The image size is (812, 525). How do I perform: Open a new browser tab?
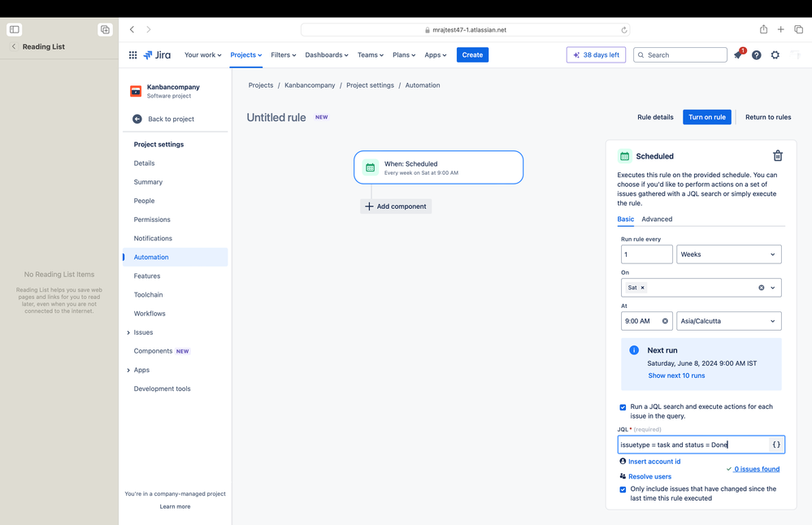pos(780,29)
